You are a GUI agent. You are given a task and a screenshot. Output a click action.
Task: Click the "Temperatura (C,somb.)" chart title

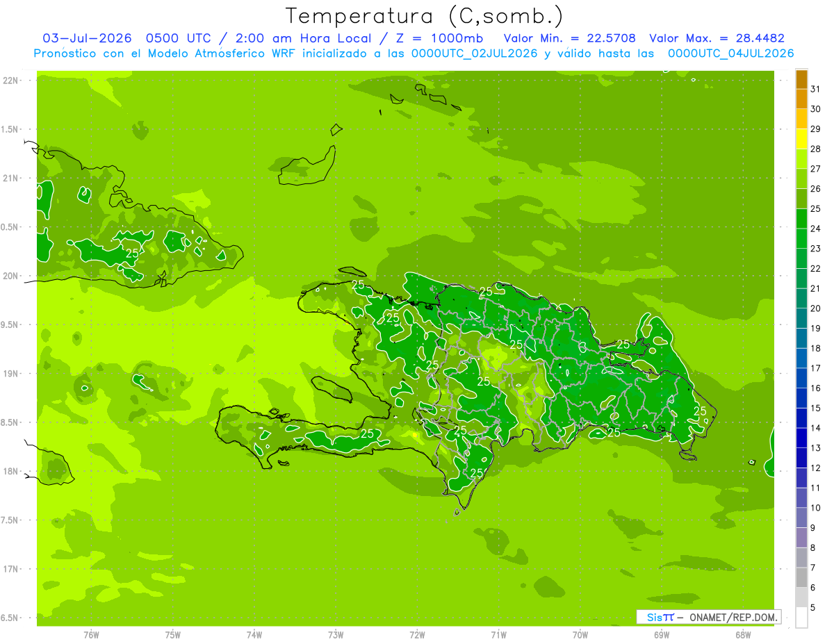coord(424,16)
